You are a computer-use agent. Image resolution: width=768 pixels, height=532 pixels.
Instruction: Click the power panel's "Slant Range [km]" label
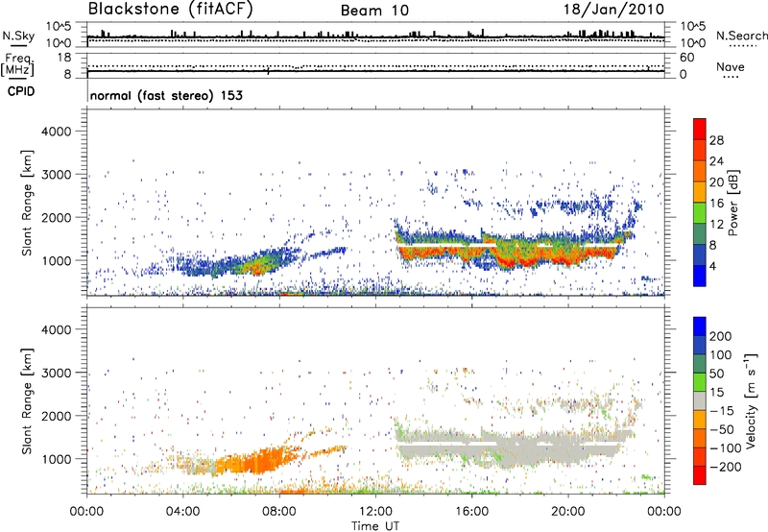pos(27,203)
